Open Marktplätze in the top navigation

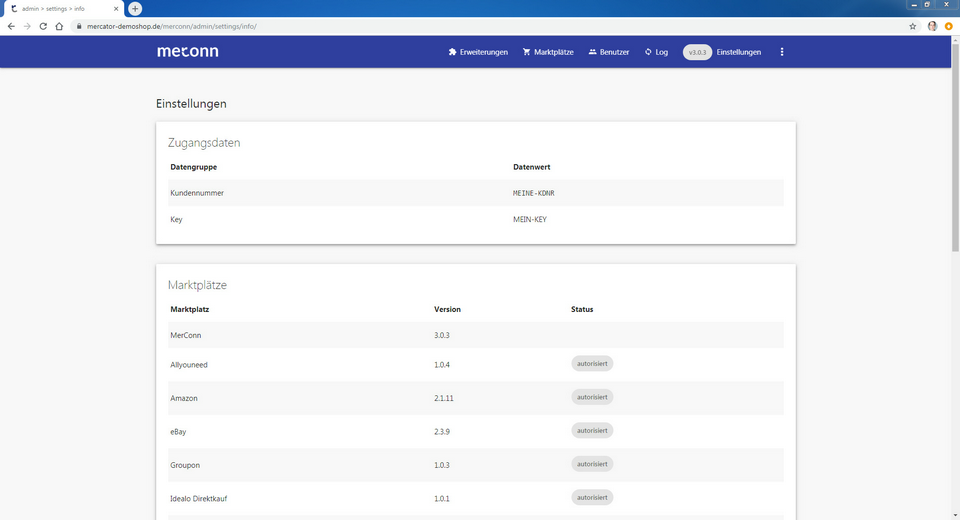[548, 52]
